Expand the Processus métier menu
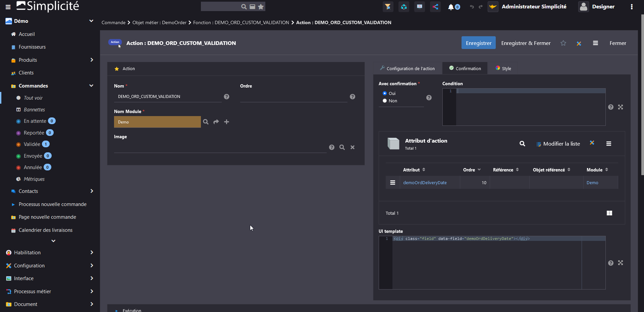Screen dimensions: 644x312 [92, 291]
